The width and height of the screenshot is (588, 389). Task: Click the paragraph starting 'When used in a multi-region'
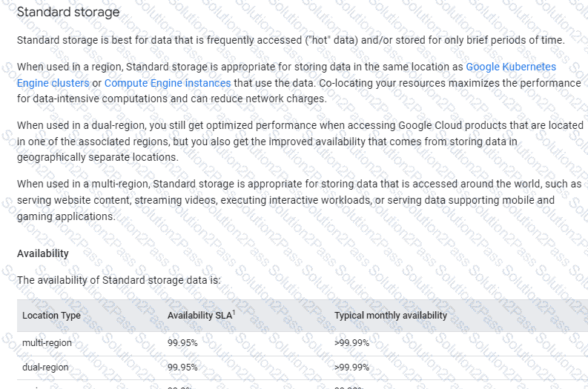click(300, 200)
